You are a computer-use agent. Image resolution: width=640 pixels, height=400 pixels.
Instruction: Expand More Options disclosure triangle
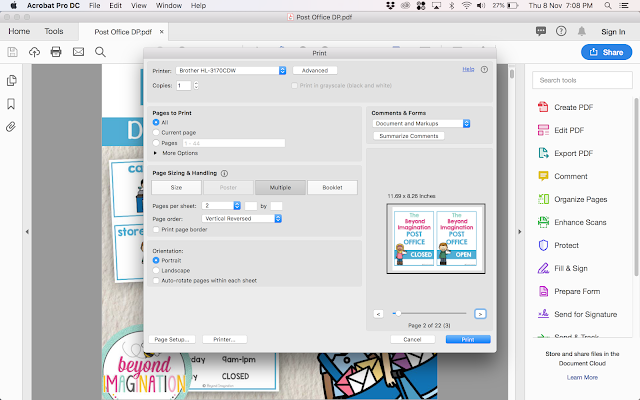point(155,153)
